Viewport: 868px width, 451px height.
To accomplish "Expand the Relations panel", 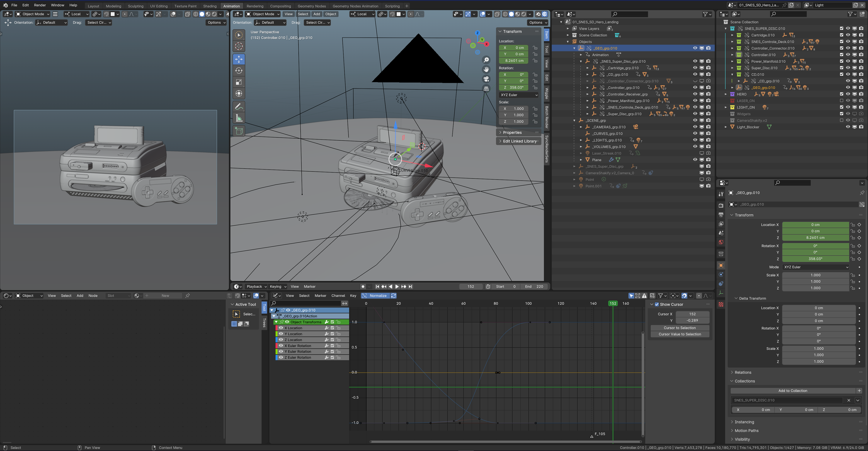I will click(x=743, y=372).
